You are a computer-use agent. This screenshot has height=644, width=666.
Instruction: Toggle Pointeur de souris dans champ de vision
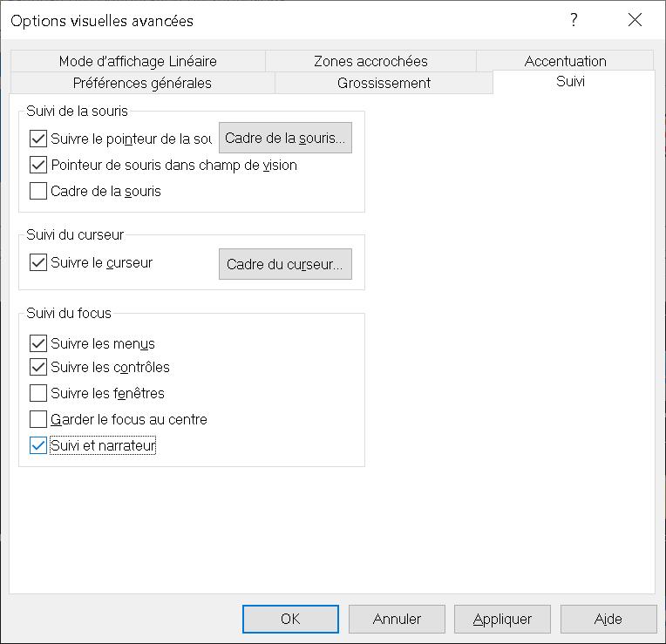(38, 165)
